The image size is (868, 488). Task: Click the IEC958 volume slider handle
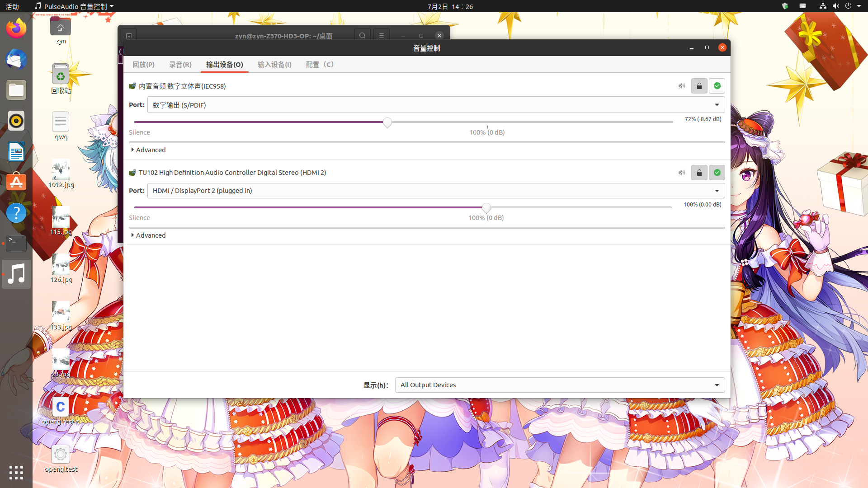point(387,122)
